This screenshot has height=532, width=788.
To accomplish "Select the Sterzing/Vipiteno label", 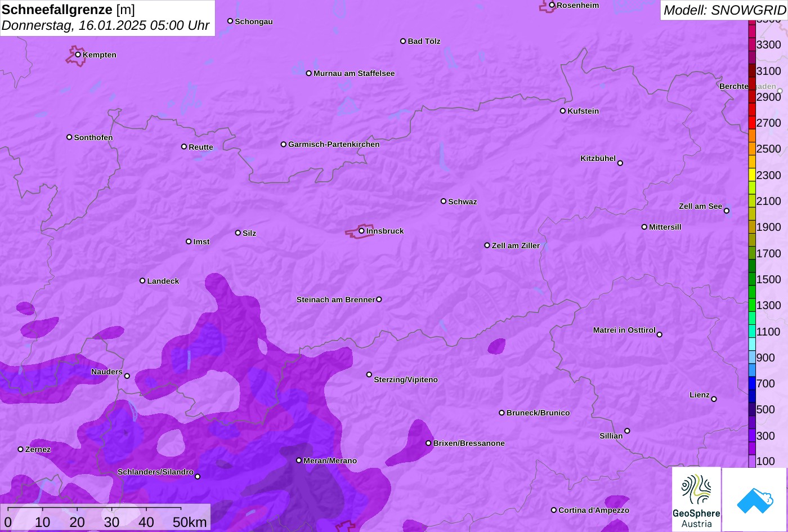I will [x=406, y=380].
